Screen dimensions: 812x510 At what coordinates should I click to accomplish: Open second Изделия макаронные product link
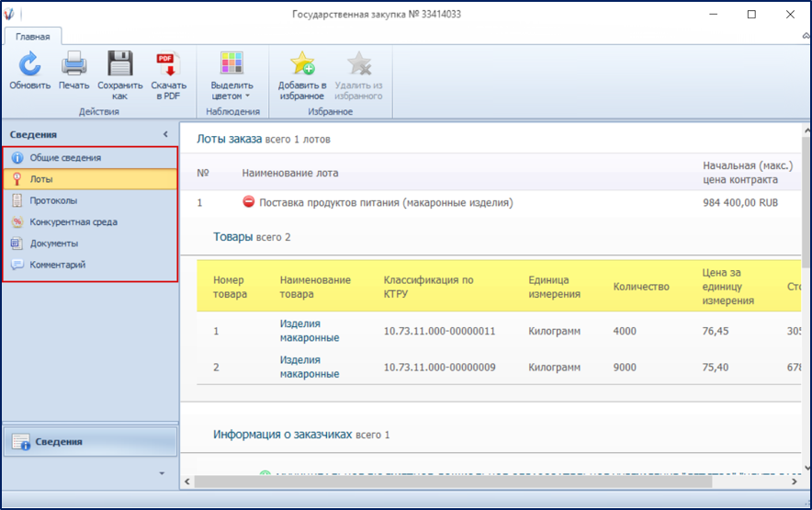pos(310,367)
